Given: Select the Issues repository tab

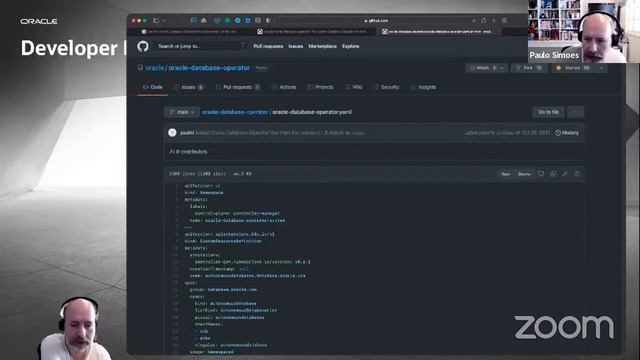Looking at the screenshot, I should coord(188,87).
